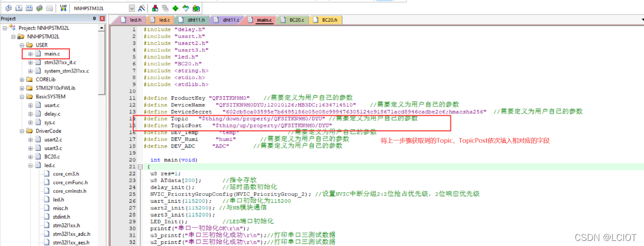Viewport: 644px width, 246px height.
Task: Click the greyed Stop Build toolbar icon
Action: coord(49,8)
